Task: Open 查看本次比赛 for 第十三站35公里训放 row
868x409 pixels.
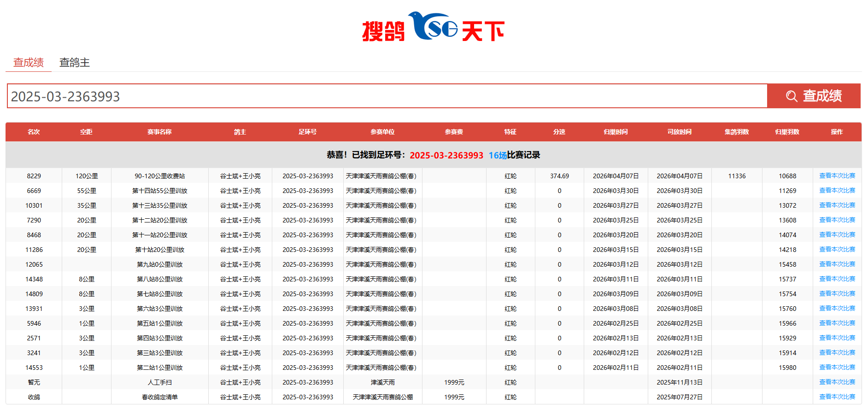Action: [837, 205]
